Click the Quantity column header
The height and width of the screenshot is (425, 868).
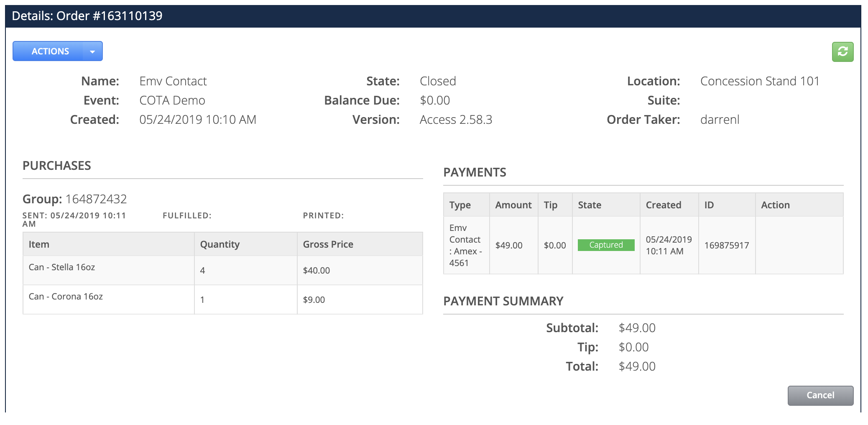point(246,244)
